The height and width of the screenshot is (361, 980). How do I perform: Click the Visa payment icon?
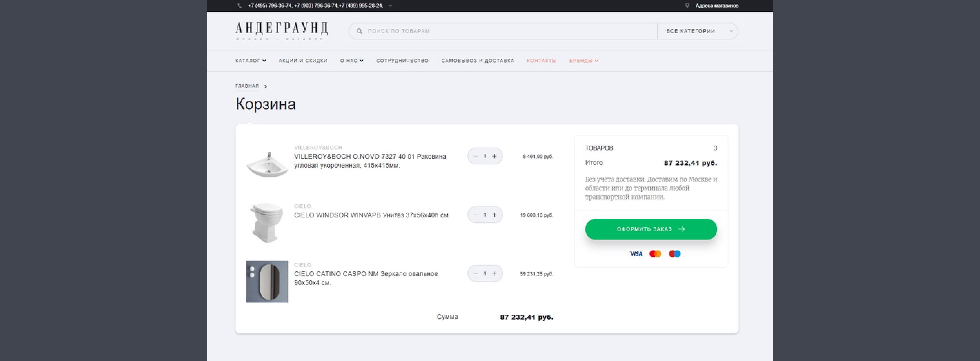click(636, 254)
